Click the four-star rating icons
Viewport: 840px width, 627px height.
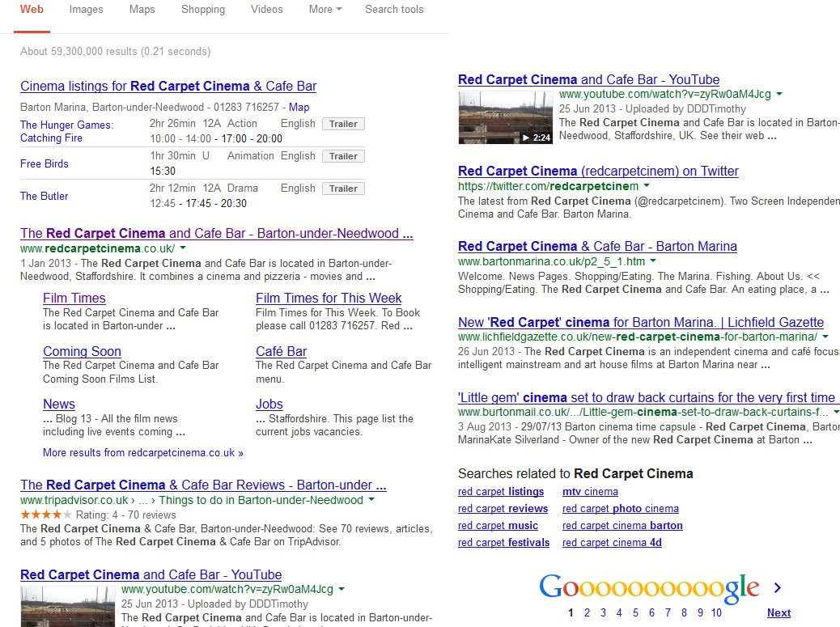(45, 515)
